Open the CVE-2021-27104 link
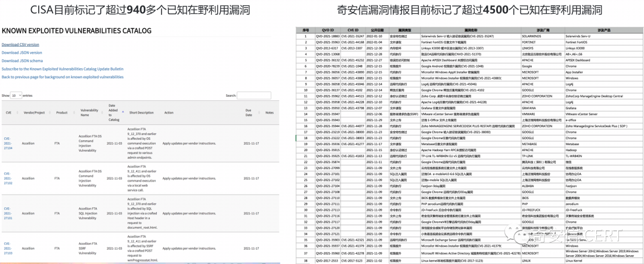 (8, 143)
